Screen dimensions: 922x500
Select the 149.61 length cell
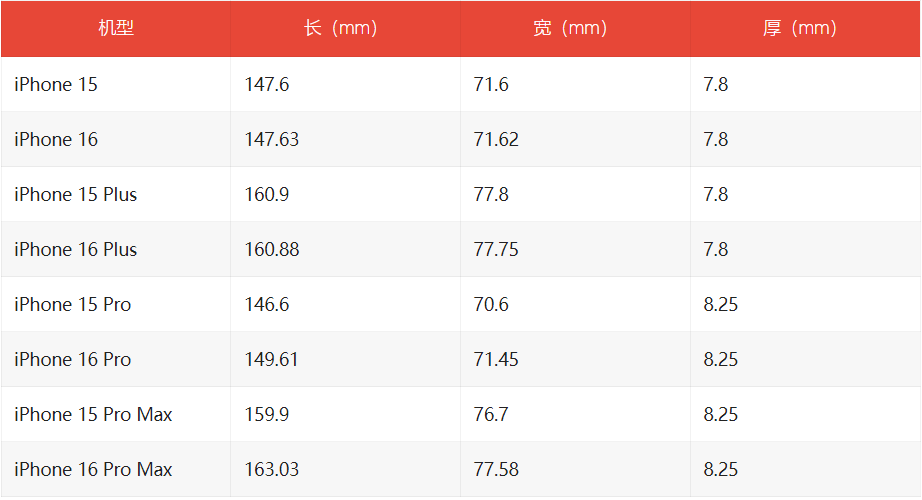pyautogui.click(x=272, y=360)
